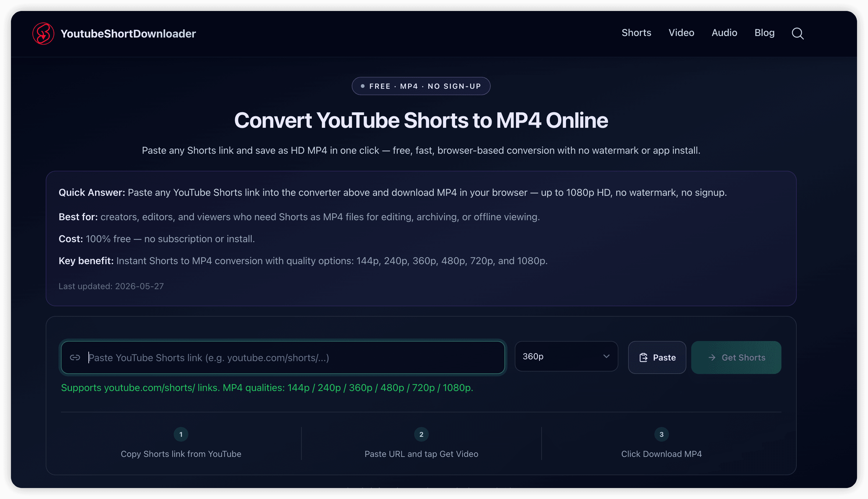Screen dimensions: 868x499
Task: Open the search magnifier icon
Action: (798, 33)
